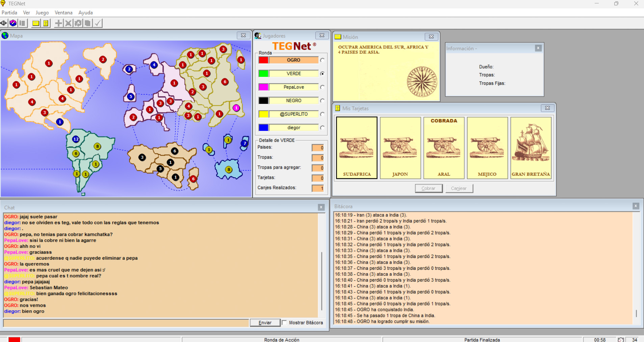Image resolution: width=644 pixels, height=342 pixels.
Task: Select the radio button next to diegor
Action: click(323, 128)
